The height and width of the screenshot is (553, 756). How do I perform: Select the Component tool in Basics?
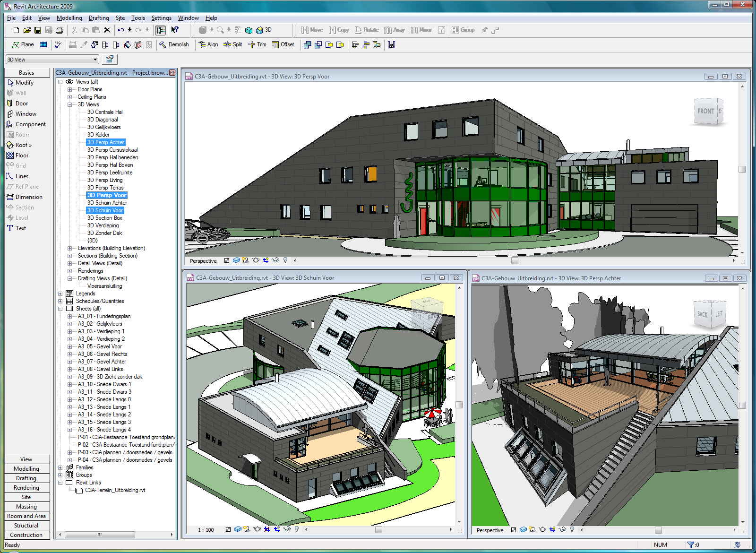click(26, 124)
